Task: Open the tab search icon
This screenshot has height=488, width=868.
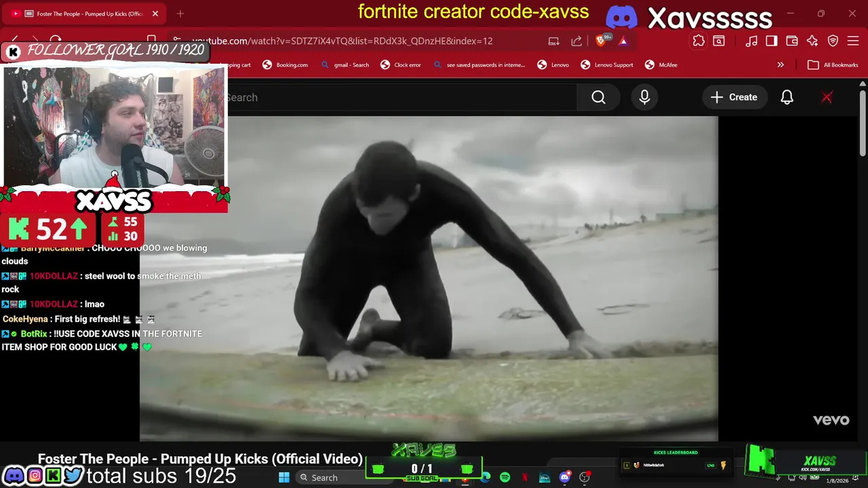Action: pos(719,41)
